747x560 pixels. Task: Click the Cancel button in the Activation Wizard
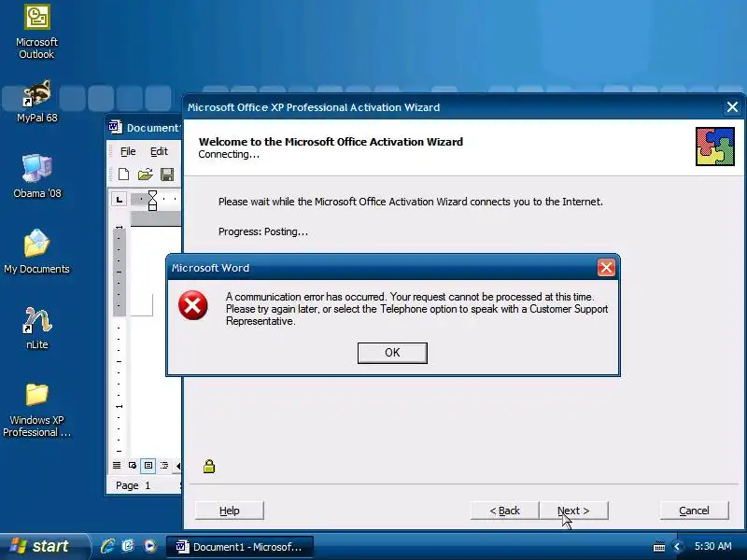tap(694, 511)
